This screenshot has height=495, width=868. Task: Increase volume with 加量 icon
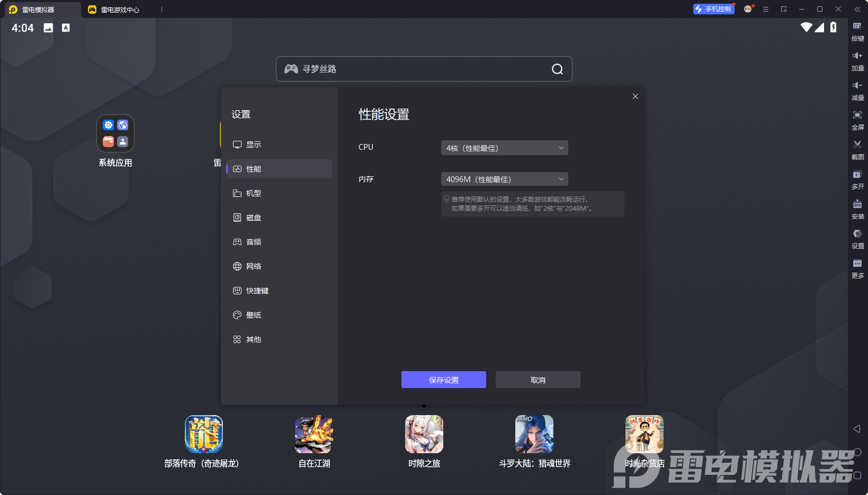pos(857,61)
